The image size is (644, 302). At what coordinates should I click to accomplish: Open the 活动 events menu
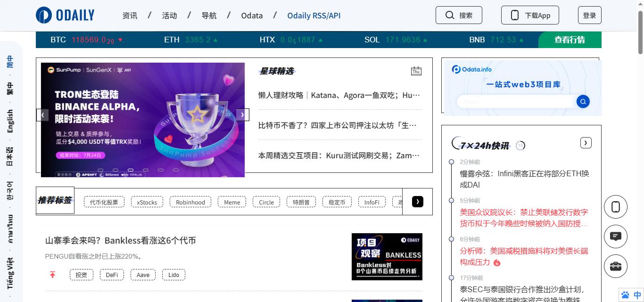[169, 16]
